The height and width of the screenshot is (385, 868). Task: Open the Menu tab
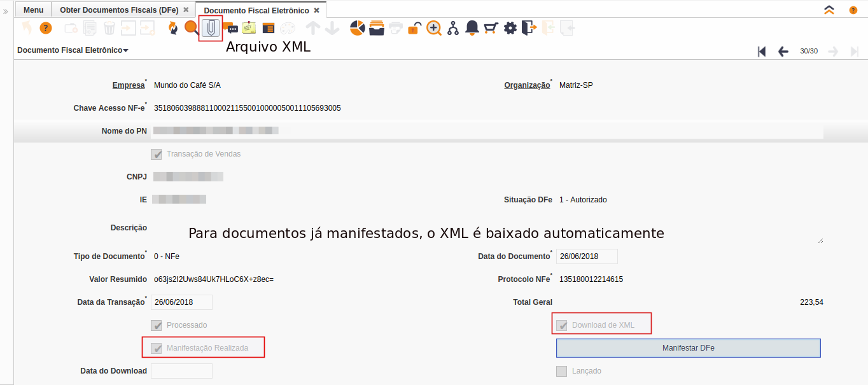pos(33,10)
